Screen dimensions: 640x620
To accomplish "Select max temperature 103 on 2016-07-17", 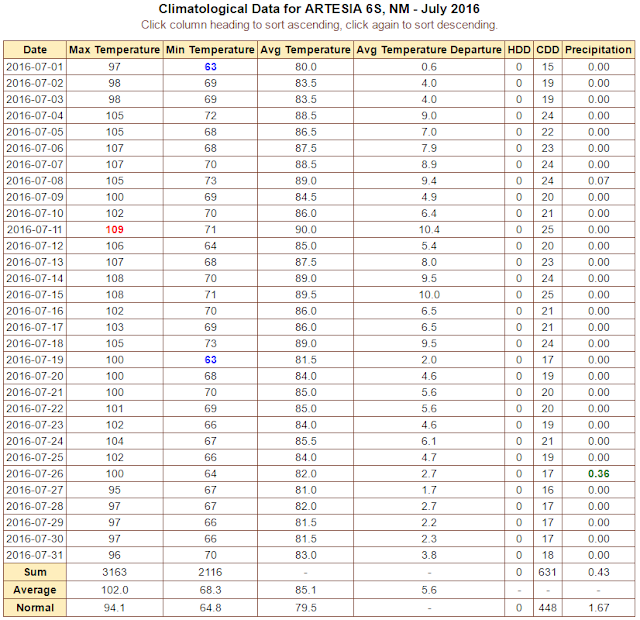I will point(114,327).
